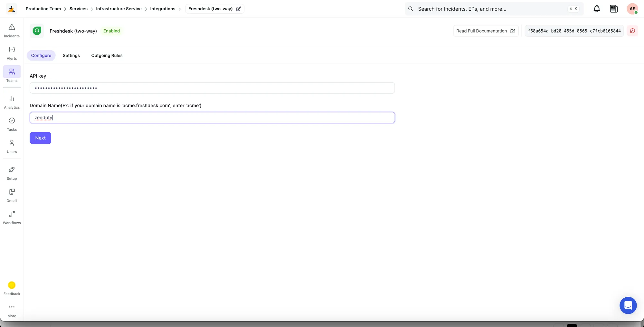Screen dimensions: 644x327
Task: Click the Zenduty logo icon
Action: pyautogui.click(x=12, y=9)
